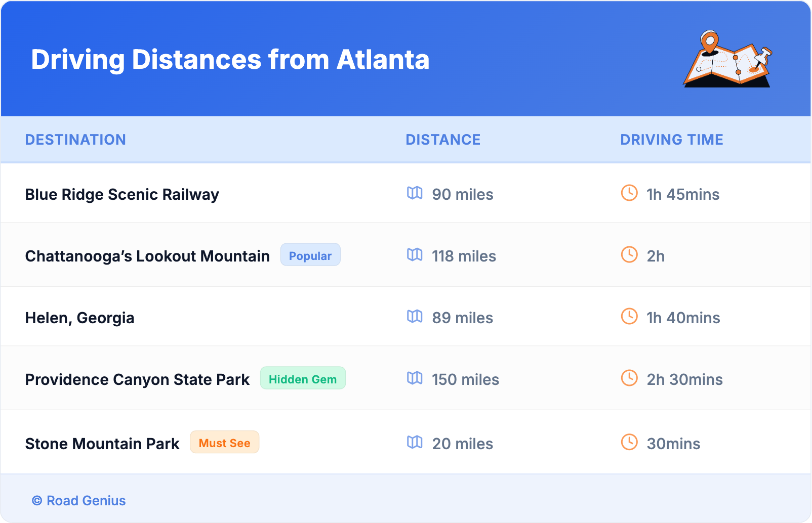Select Blue Ridge Scenic Railway row name

[122, 195]
